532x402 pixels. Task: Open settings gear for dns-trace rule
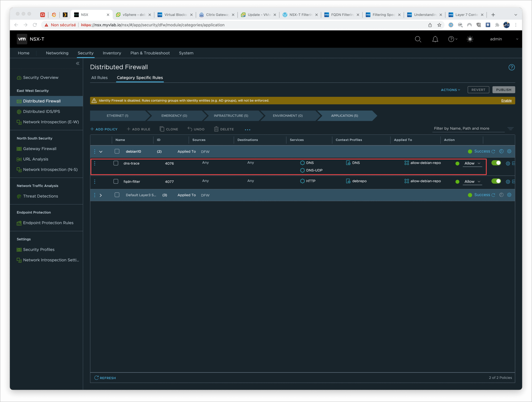(x=508, y=163)
